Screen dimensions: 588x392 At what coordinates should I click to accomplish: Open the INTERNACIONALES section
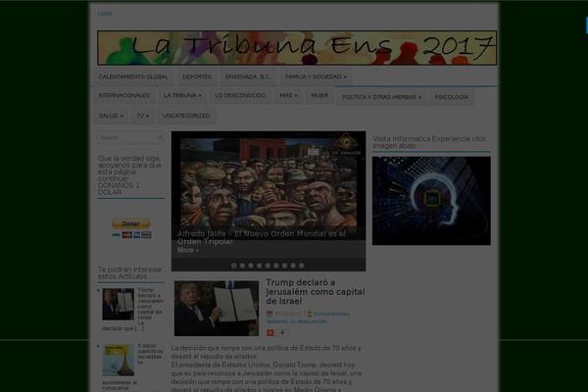tap(124, 96)
